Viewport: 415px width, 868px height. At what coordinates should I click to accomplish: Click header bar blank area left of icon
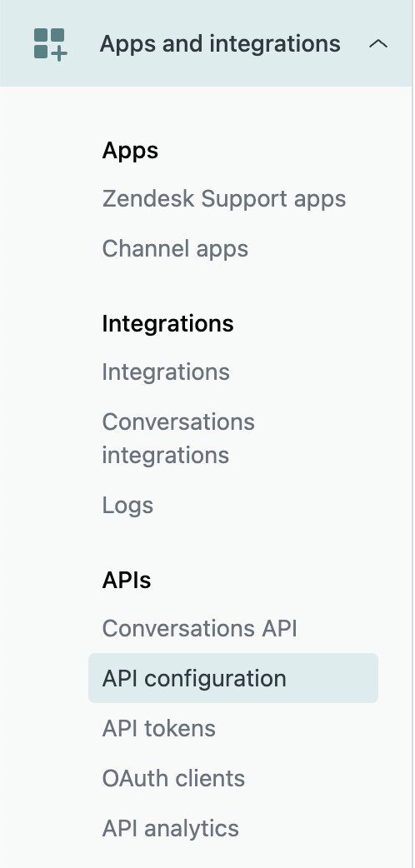[x=17, y=43]
